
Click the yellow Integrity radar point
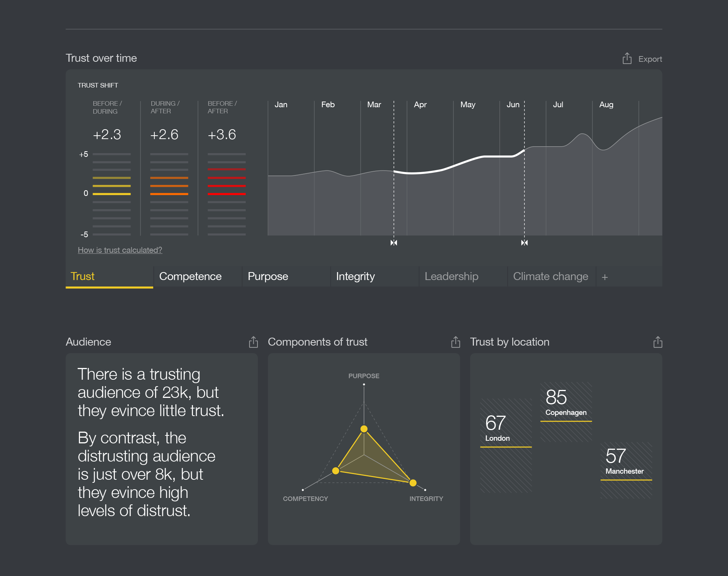[413, 483]
